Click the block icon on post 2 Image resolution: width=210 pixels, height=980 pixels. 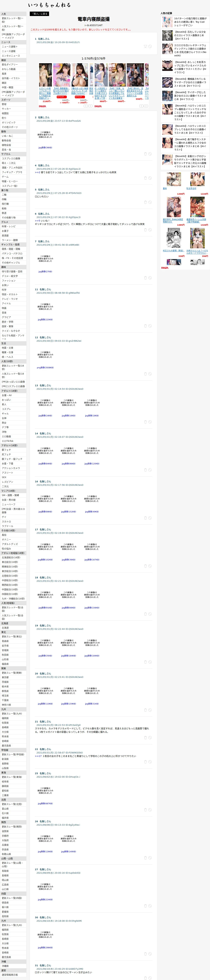pyautogui.click(x=150, y=154)
